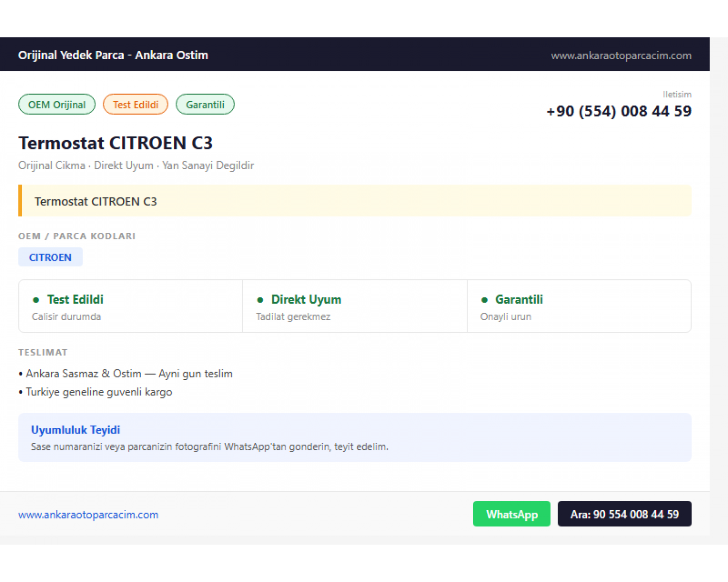
Task: Select the OEM Orijinal badge
Action: click(x=57, y=104)
